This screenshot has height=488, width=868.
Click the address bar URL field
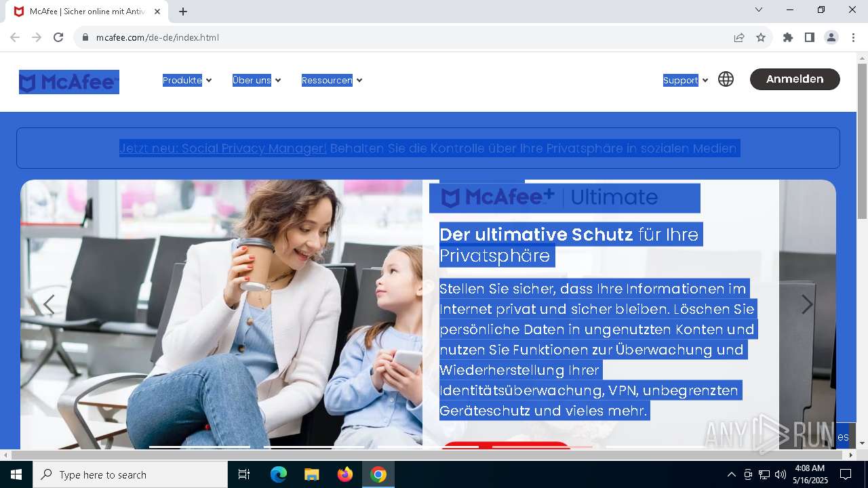pos(407,37)
